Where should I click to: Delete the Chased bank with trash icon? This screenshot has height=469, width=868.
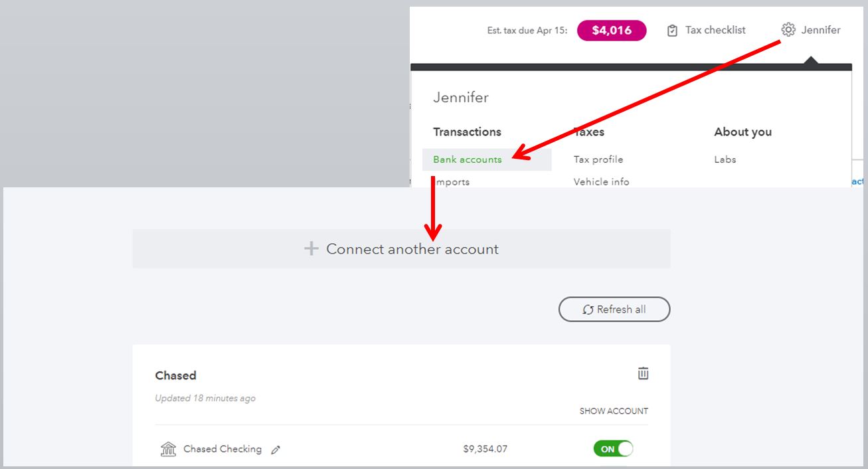coord(643,373)
